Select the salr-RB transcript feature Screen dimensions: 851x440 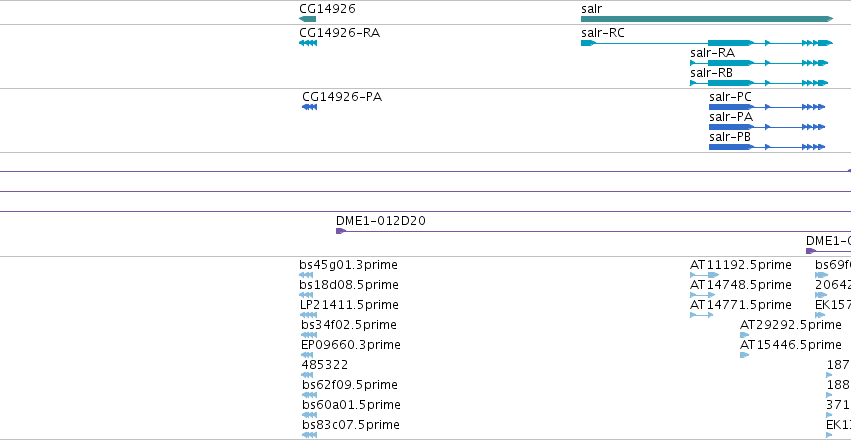(x=759, y=83)
